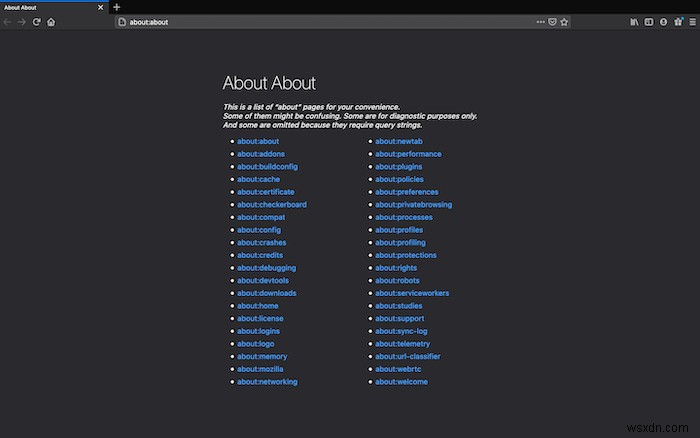Image resolution: width=700 pixels, height=438 pixels.
Task: Close the About About tab
Action: (x=100, y=8)
